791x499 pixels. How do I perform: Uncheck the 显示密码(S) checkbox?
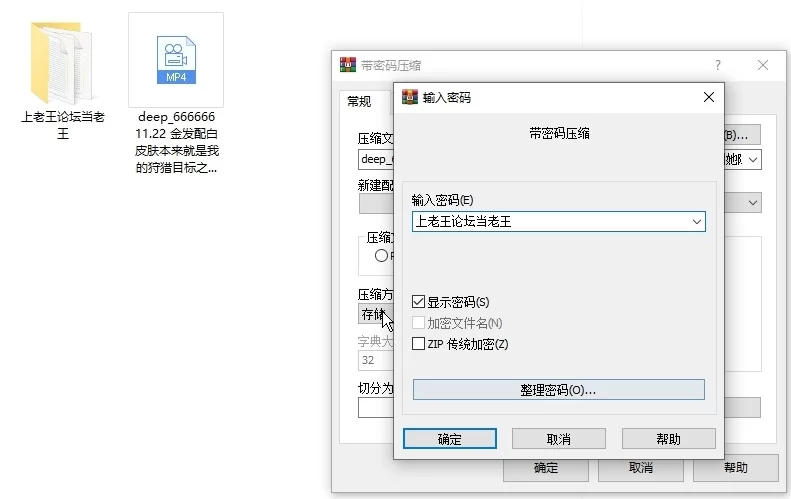click(418, 302)
